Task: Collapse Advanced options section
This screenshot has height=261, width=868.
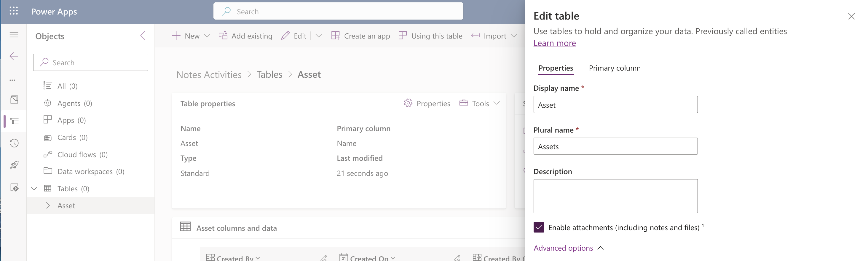Action: (x=569, y=248)
